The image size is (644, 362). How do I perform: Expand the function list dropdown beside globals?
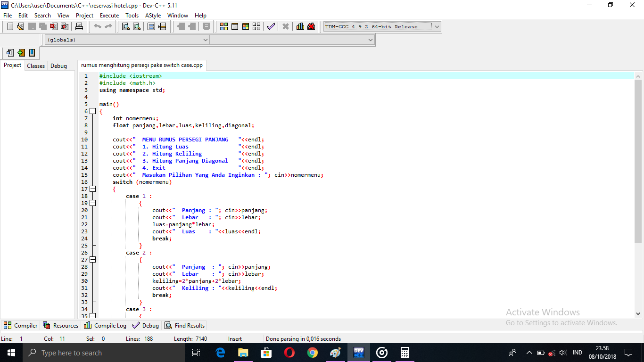coord(370,40)
